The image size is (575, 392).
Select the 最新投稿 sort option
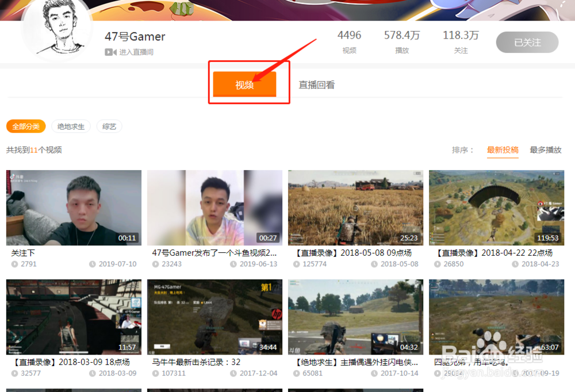(503, 150)
